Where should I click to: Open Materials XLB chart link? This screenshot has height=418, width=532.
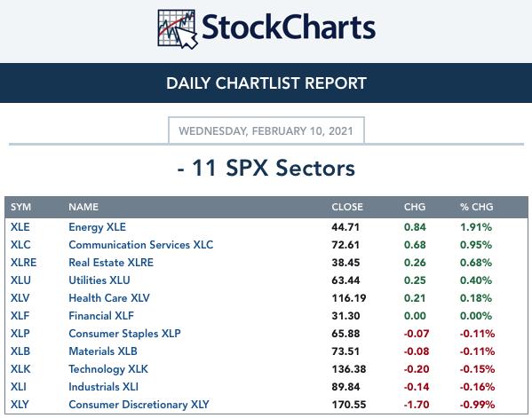pos(103,351)
